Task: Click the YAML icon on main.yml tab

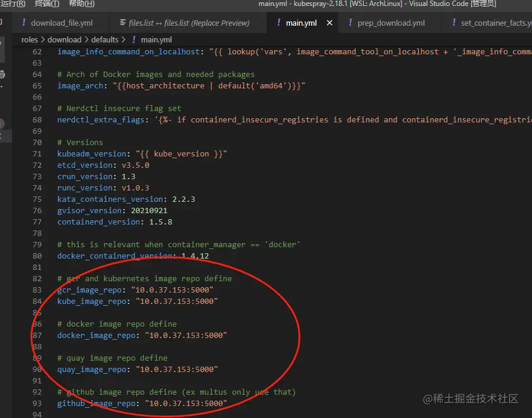Action: click(279, 23)
